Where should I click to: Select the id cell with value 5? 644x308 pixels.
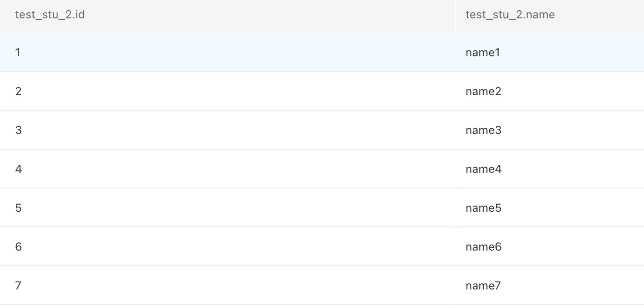(x=227, y=208)
